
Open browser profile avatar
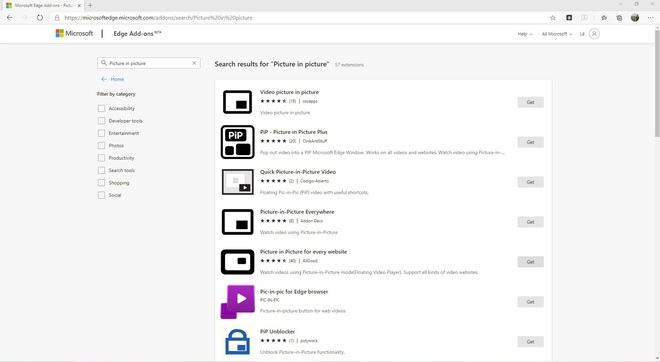[635, 18]
